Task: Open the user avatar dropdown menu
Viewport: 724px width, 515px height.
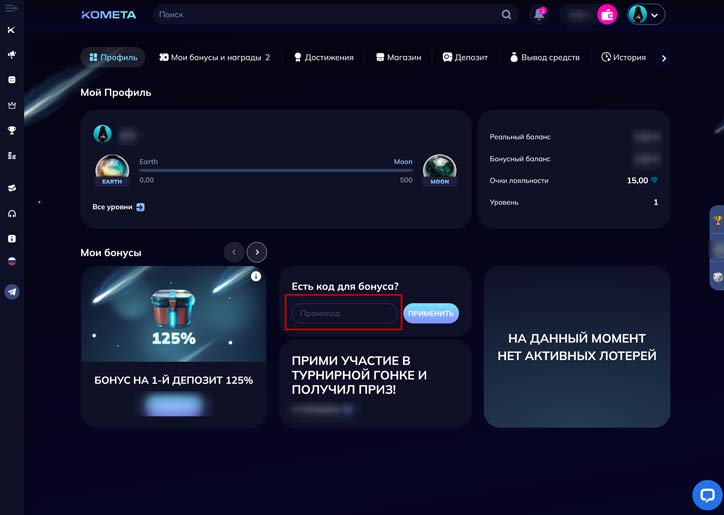Action: tap(646, 15)
